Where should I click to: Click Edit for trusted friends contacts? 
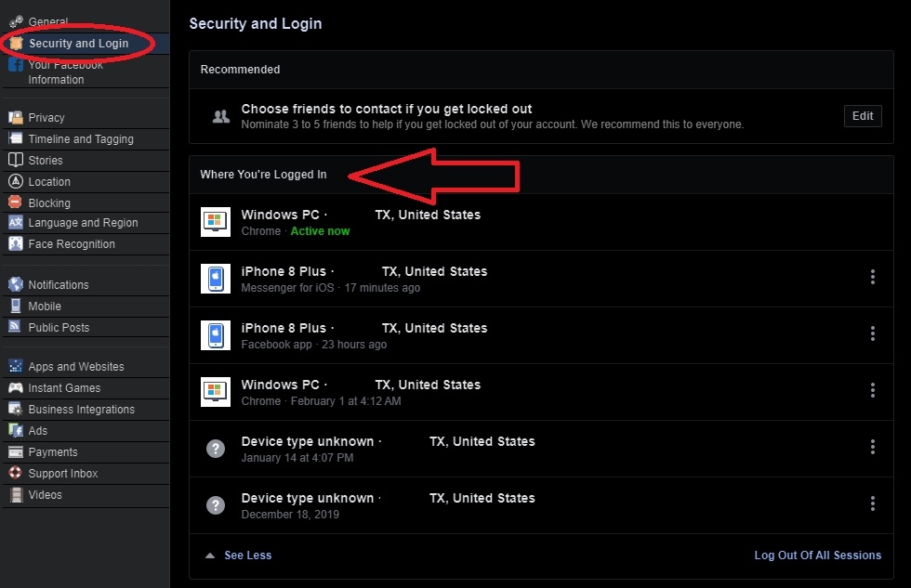tap(863, 116)
